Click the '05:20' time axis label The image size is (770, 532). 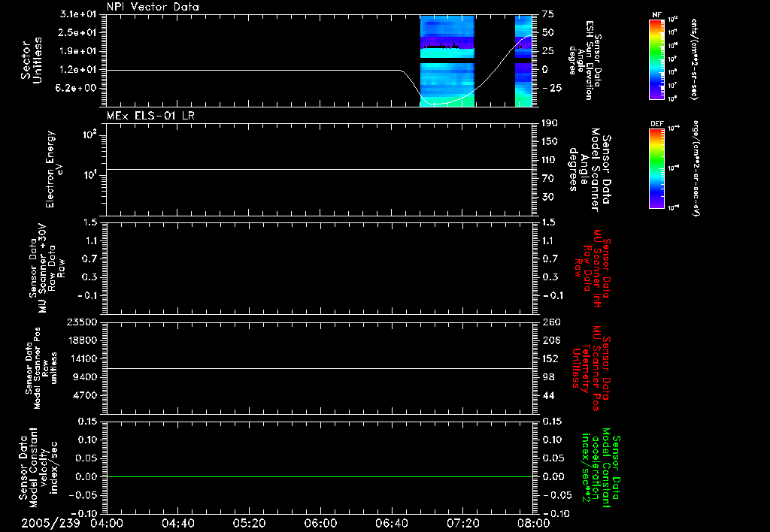tap(249, 523)
